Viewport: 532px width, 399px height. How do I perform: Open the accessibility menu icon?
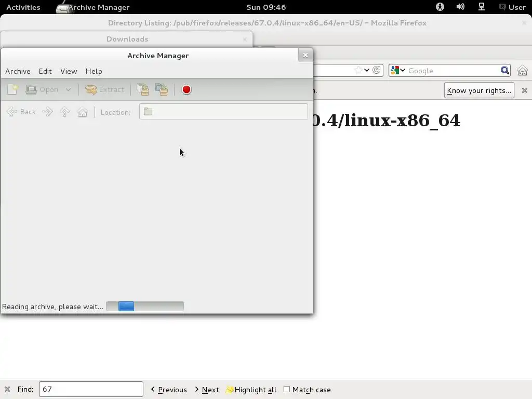pos(440,7)
